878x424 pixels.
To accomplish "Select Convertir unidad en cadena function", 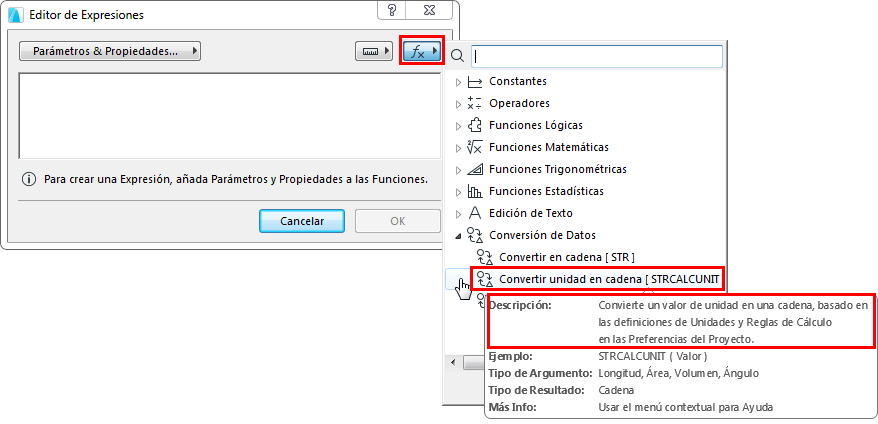I will (x=608, y=278).
